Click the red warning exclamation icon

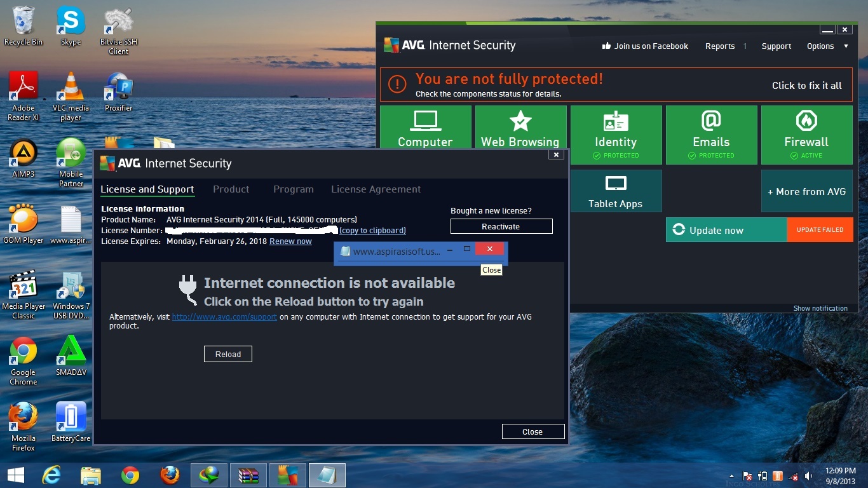pyautogui.click(x=397, y=85)
